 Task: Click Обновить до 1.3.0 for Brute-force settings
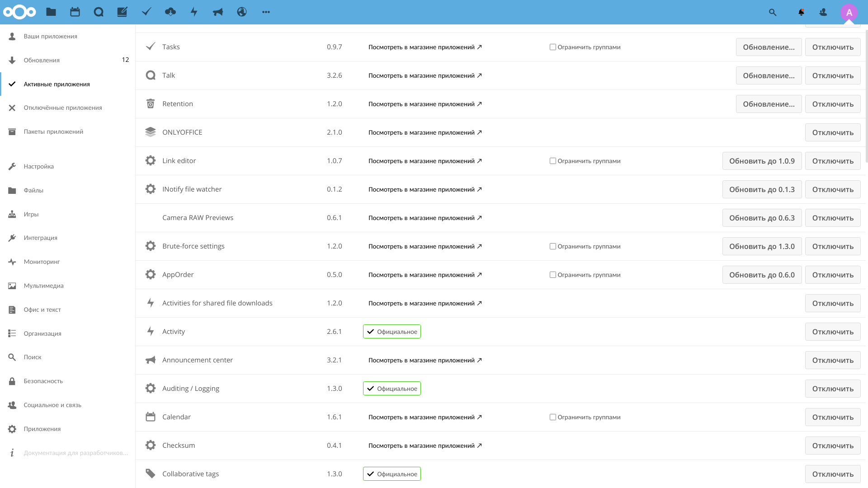tap(762, 246)
